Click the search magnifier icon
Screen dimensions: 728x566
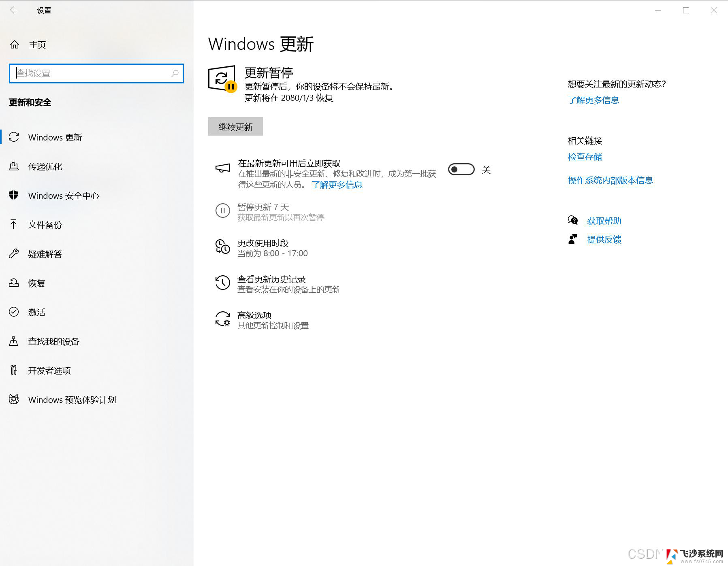[x=175, y=73]
